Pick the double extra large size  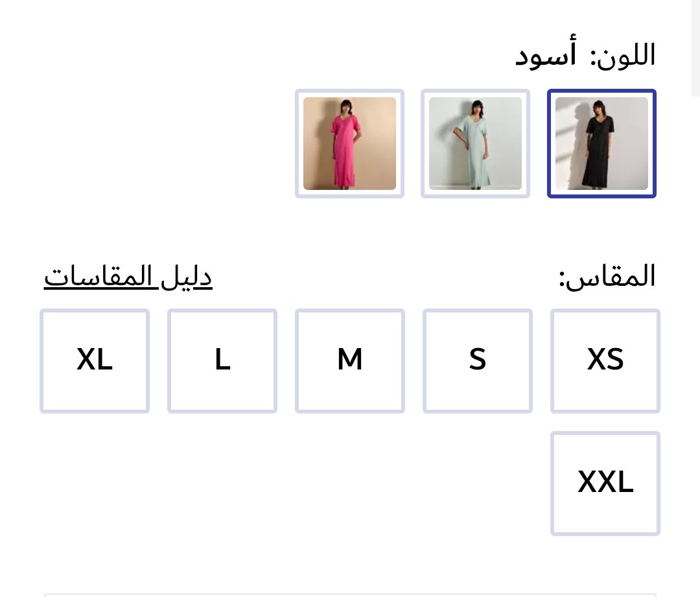tap(605, 483)
